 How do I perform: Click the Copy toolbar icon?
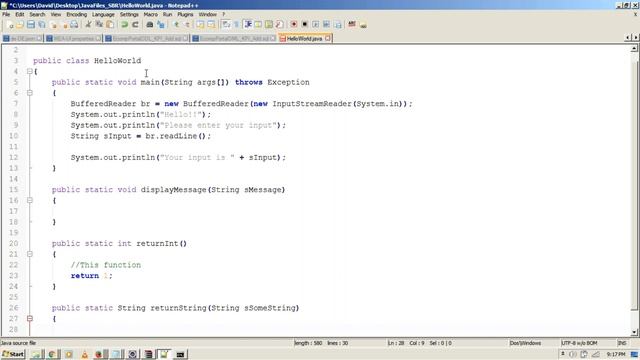point(99,25)
